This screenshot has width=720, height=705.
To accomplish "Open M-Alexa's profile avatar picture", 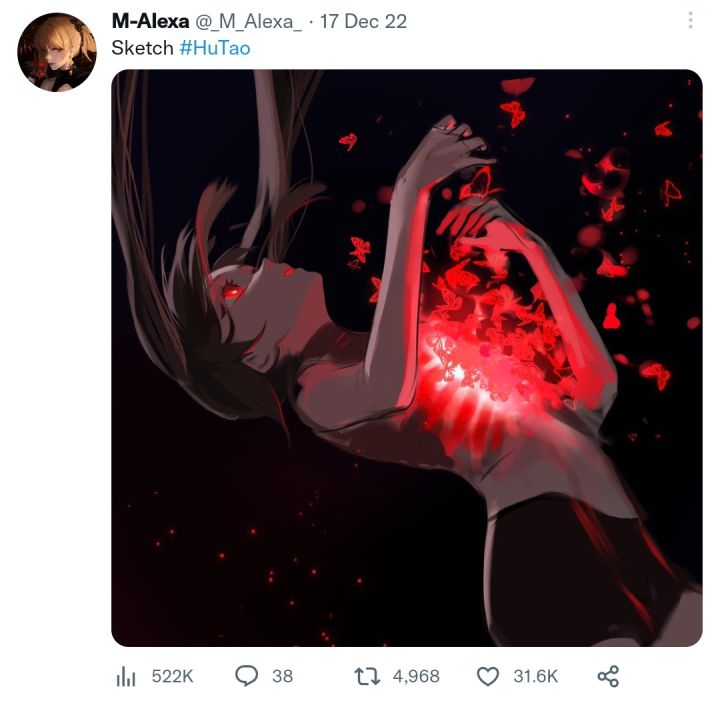I will pyautogui.click(x=57, y=52).
